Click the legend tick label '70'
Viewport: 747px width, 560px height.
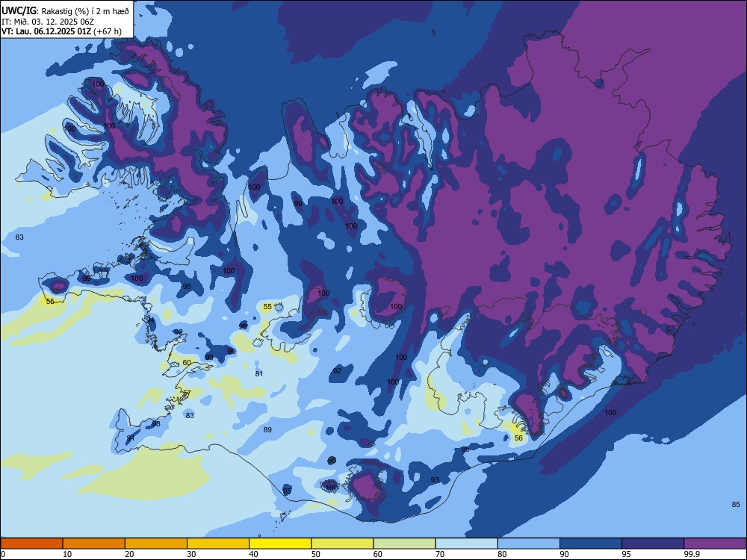(440, 554)
